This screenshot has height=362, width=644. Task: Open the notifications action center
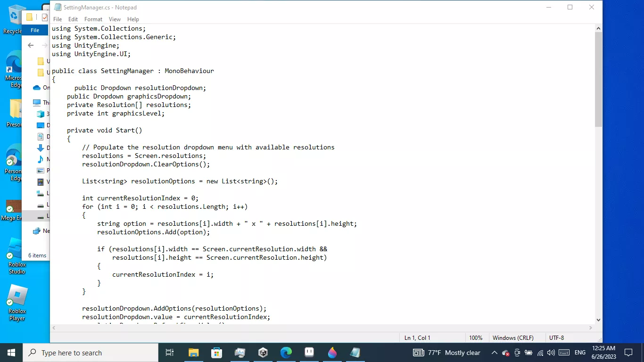pyautogui.click(x=628, y=353)
